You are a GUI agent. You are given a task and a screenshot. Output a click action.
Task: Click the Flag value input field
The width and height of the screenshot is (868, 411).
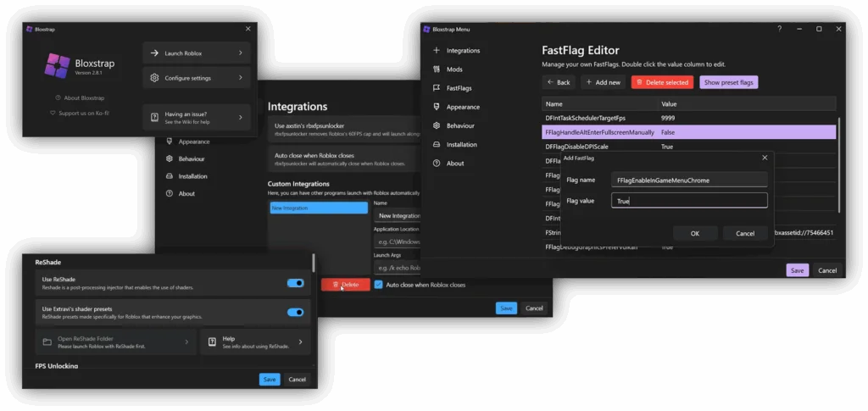[689, 201]
